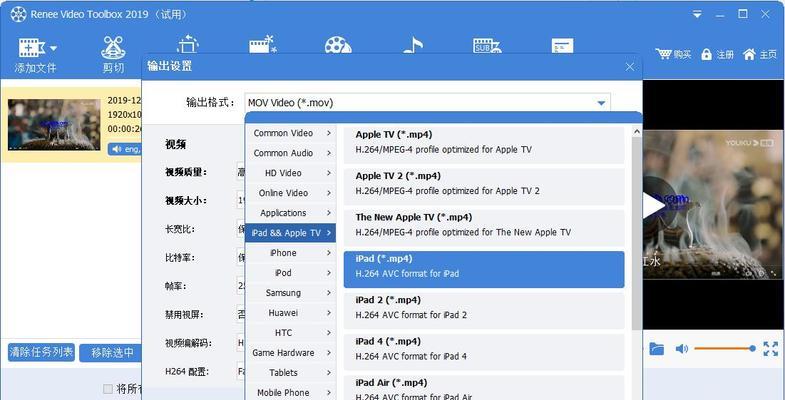Click the 注册 register link
Screen dimensions: 785x400
(x=724, y=55)
